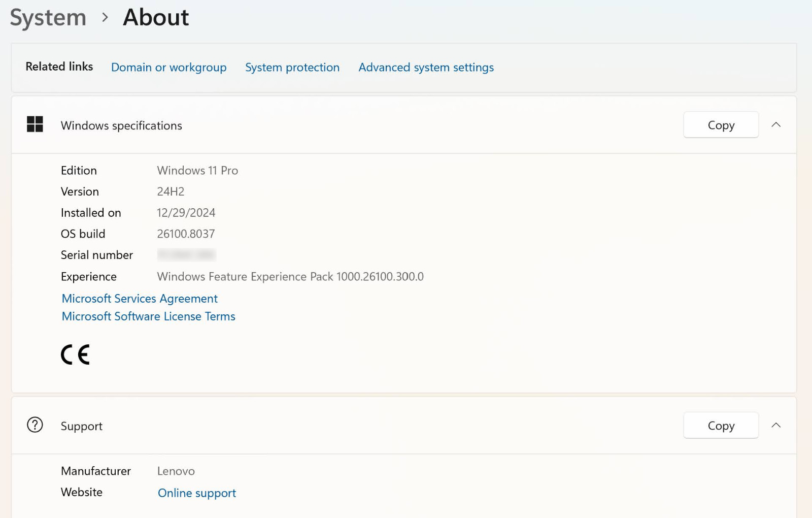Viewport: 812px width, 518px height.
Task: Click the Version label
Action: [80, 191]
